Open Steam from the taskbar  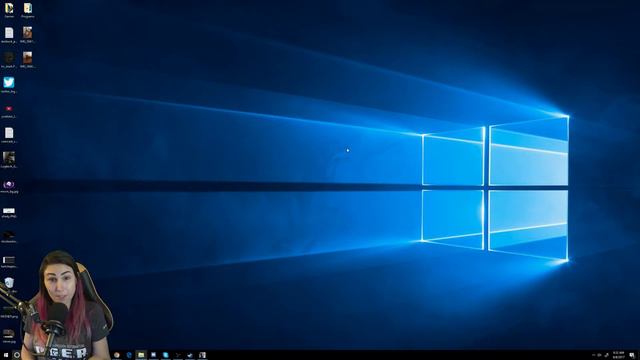click(x=190, y=355)
